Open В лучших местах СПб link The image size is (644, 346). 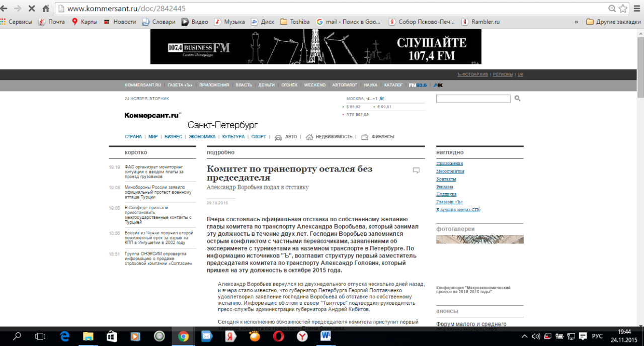(458, 209)
